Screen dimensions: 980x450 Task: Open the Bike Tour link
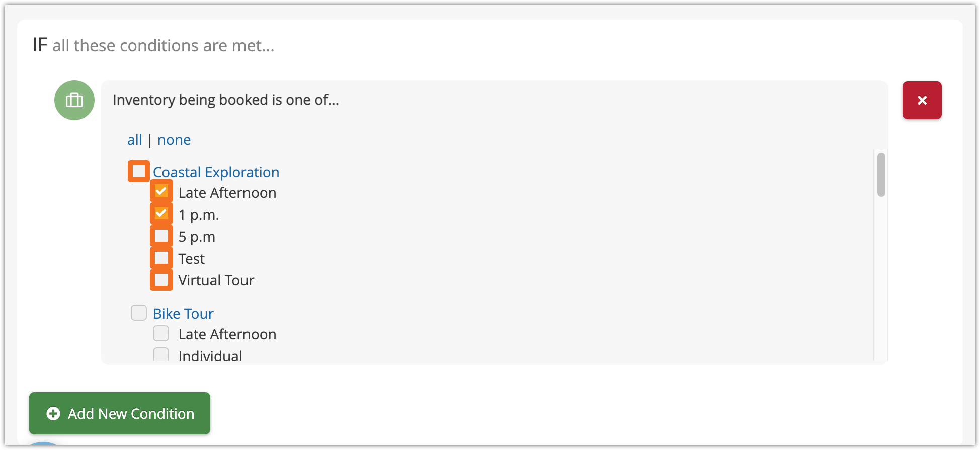(x=183, y=314)
